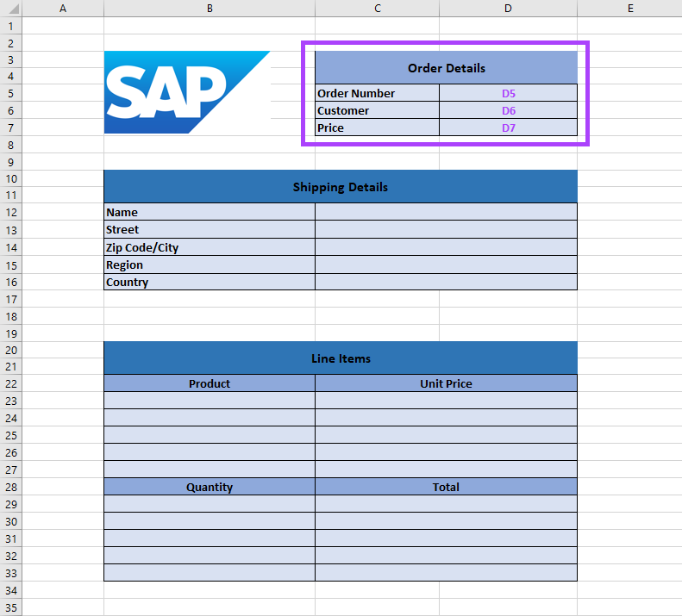The image size is (682, 616).
Task: Select the Name label cell
Action: click(210, 212)
